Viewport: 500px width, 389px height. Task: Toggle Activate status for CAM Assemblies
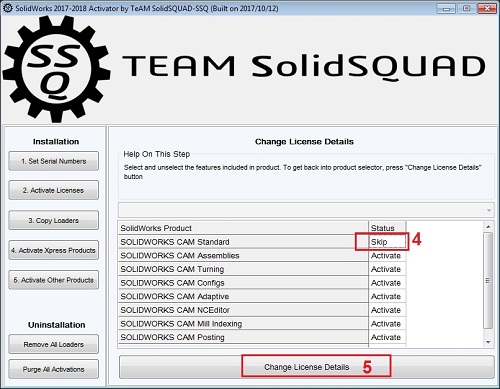pyautogui.click(x=387, y=256)
